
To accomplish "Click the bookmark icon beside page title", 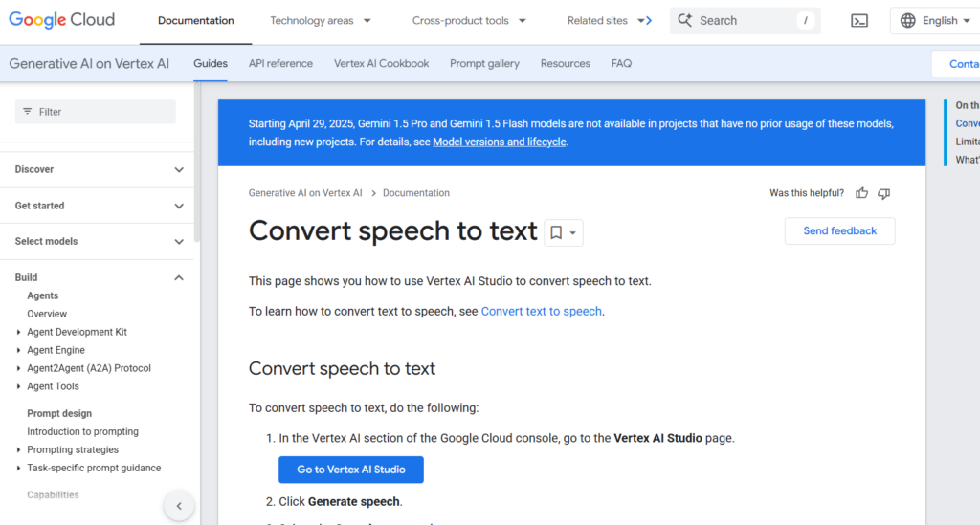I will pos(556,232).
